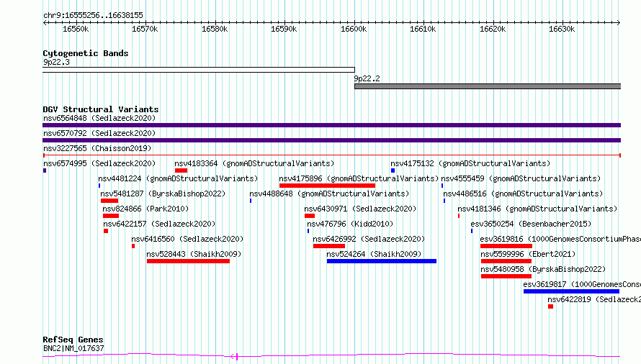The width and height of the screenshot is (641, 364).
Task: Open the DGV Structural Variants track title
Action: pos(101,109)
